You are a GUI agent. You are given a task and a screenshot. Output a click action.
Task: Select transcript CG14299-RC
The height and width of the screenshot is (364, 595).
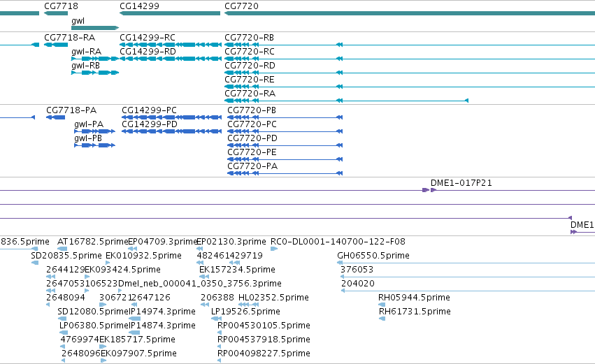[x=148, y=38]
